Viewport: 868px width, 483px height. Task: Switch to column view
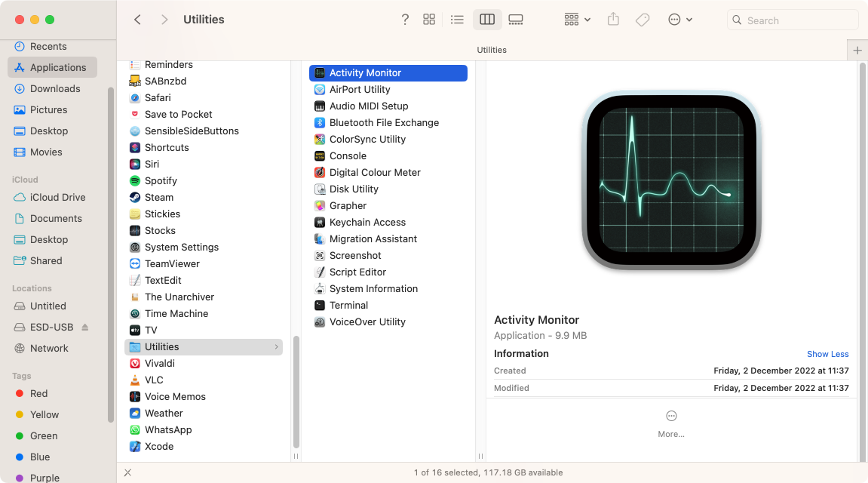tap(487, 20)
